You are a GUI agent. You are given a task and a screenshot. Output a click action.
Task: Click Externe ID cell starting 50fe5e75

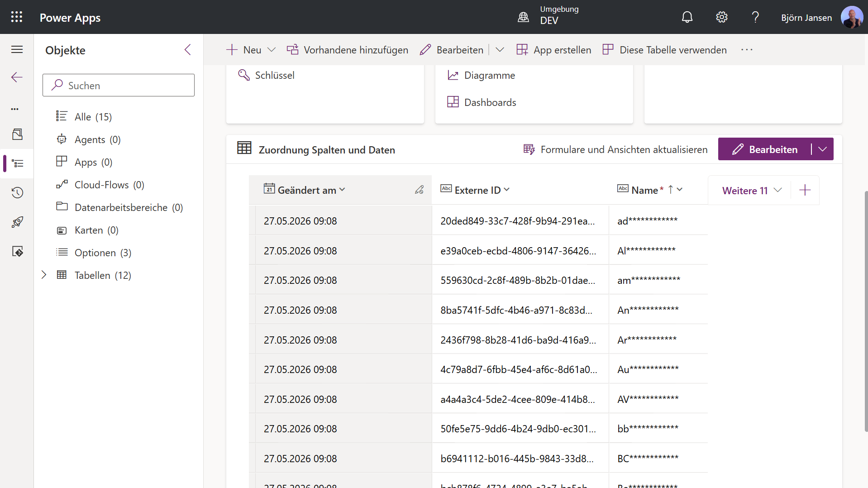point(520,429)
